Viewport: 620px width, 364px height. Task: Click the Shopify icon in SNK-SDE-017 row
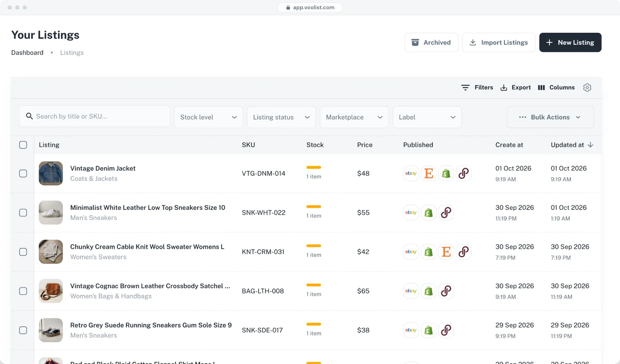[x=429, y=330]
